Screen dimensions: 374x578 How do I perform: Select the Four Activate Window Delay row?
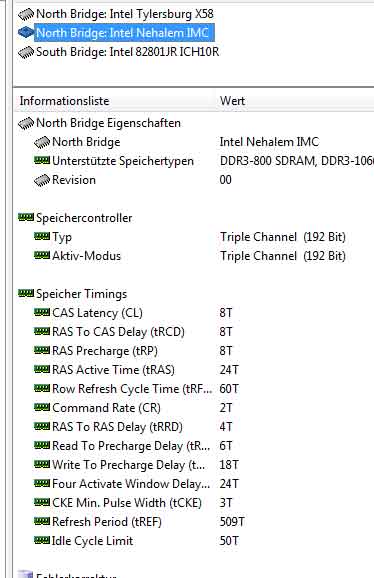[x=194, y=484]
